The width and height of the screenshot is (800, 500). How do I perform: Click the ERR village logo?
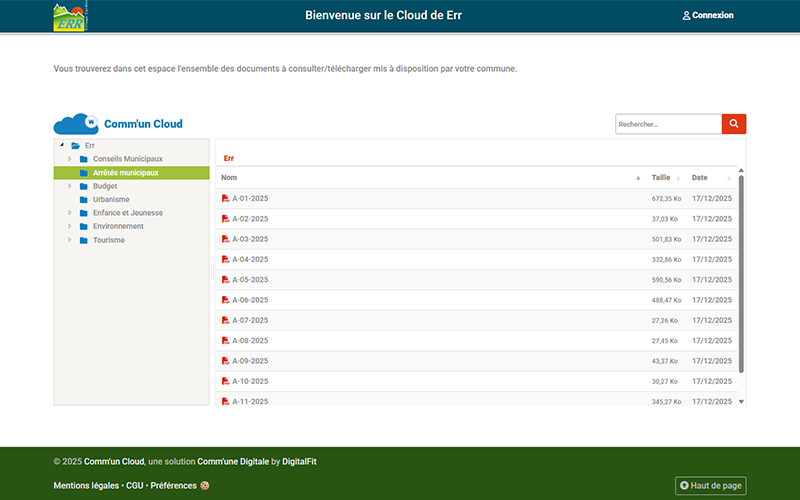[x=70, y=16]
